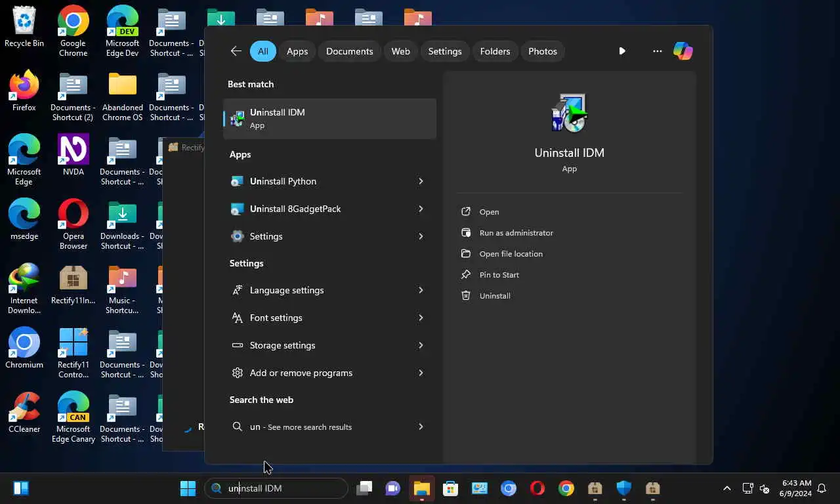Switch to the Folders filter tab
The image size is (840, 504).
coord(495,51)
